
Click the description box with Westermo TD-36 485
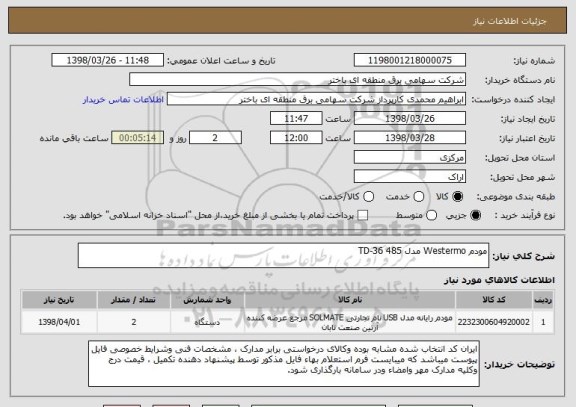coord(284,255)
